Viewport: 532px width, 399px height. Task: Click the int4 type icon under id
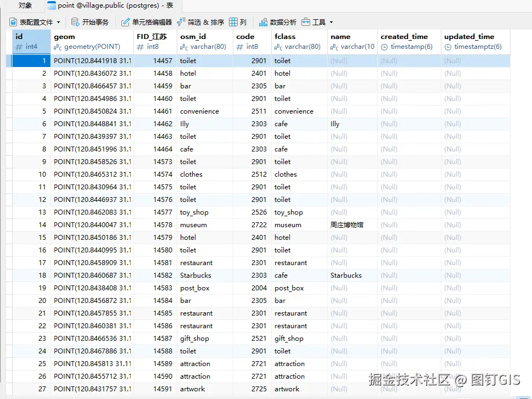point(19,47)
